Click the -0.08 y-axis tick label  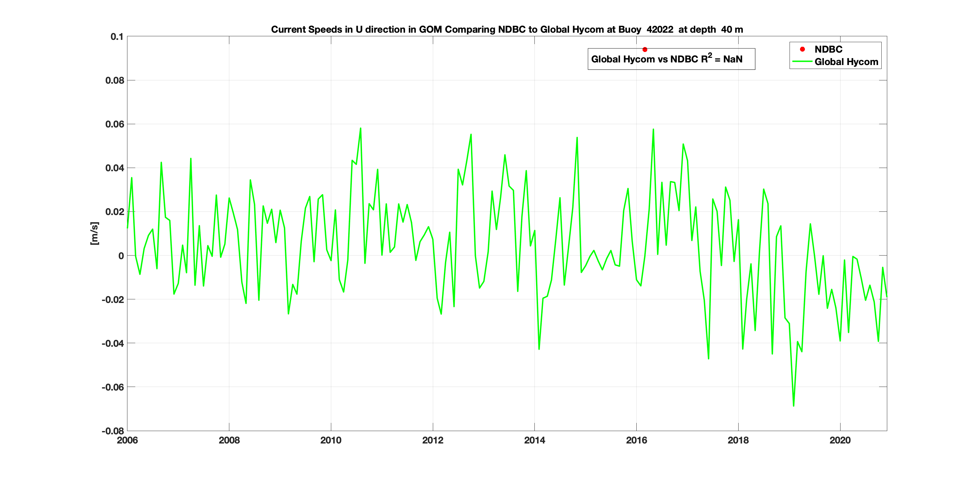(x=113, y=431)
